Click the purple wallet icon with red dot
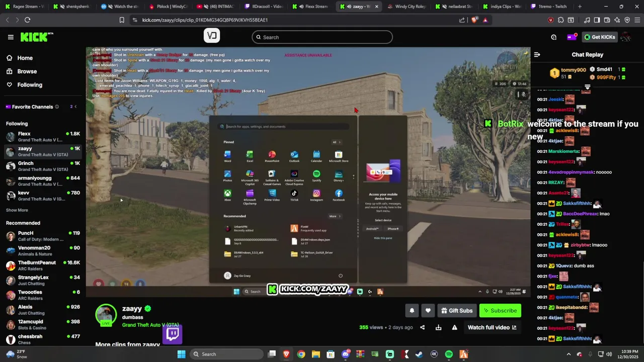 pos(572,37)
